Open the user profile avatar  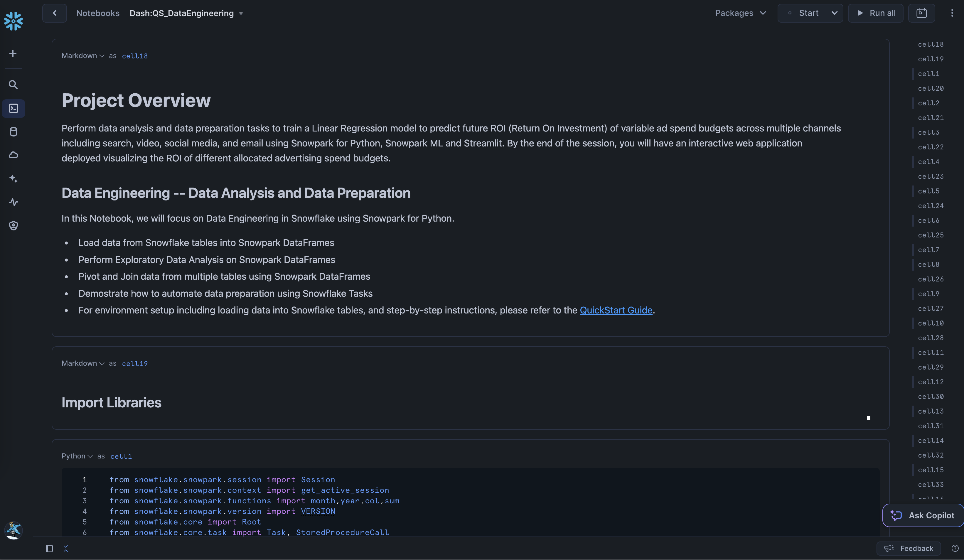point(14,530)
